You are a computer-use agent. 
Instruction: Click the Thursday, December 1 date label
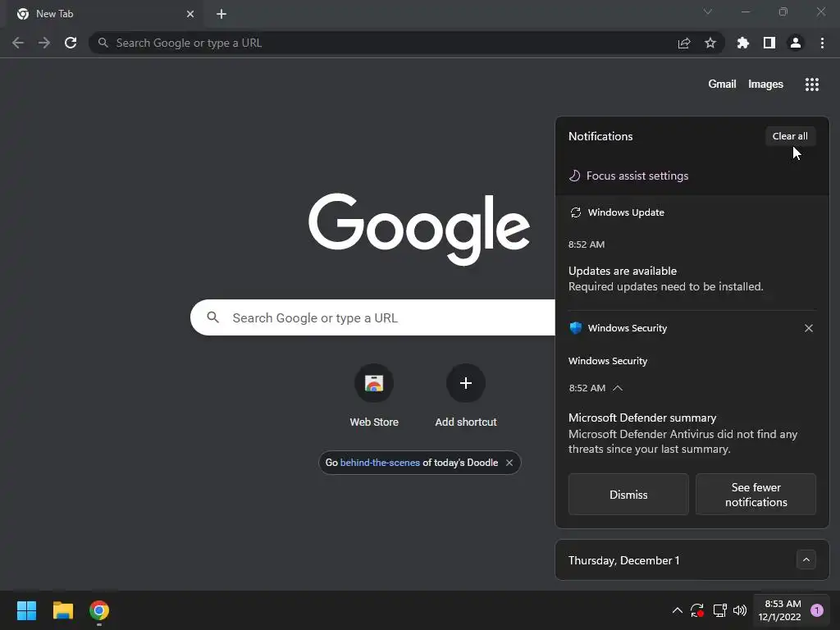click(x=623, y=560)
